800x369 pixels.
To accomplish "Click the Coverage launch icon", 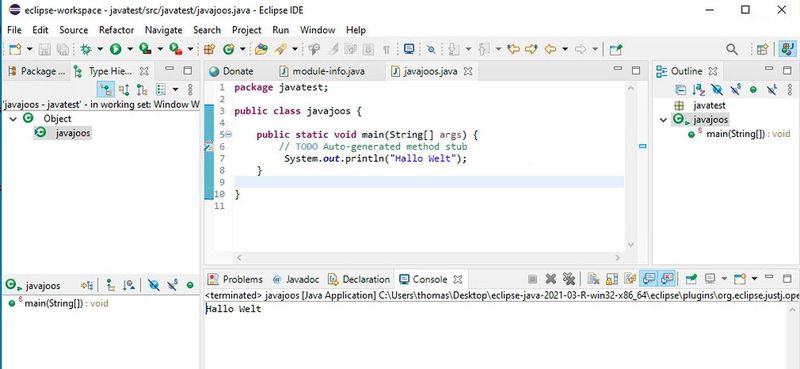I will pyautogui.click(x=145, y=49).
